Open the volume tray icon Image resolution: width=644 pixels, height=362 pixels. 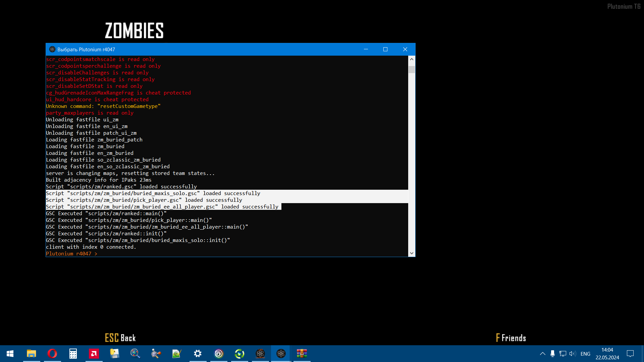point(573,354)
